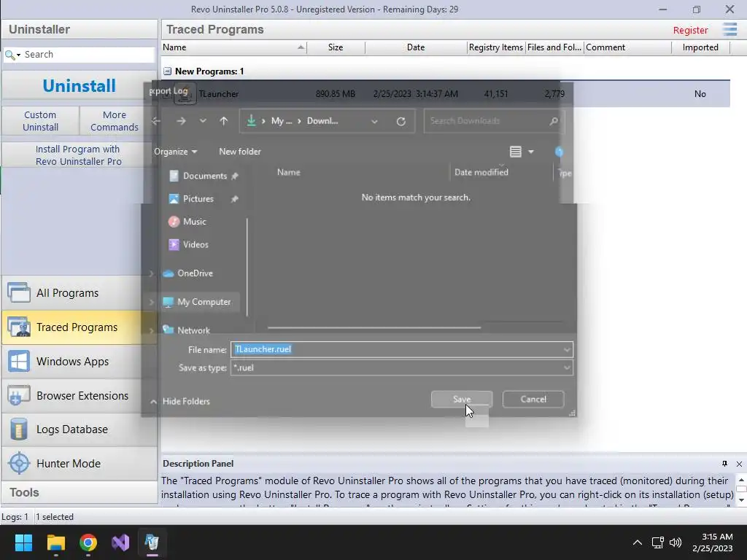
Task: Open More Commands menu
Action: tap(114, 121)
